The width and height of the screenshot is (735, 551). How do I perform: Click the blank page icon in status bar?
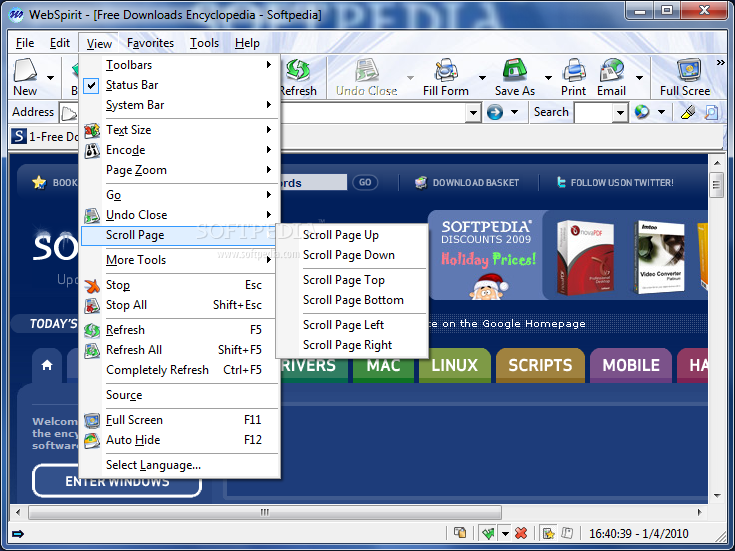pyautogui.click(x=567, y=533)
